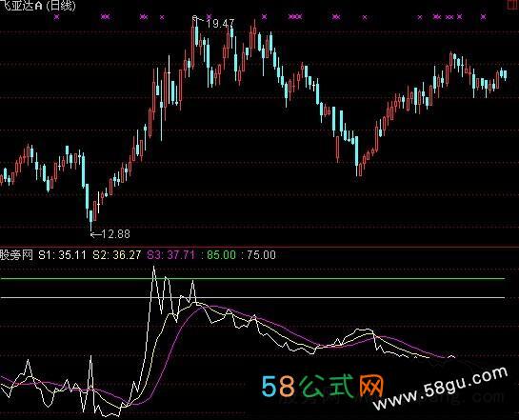Select the purple S3: 37.71 indicator value
The width and height of the screenshot is (519, 420).
[x=171, y=255]
